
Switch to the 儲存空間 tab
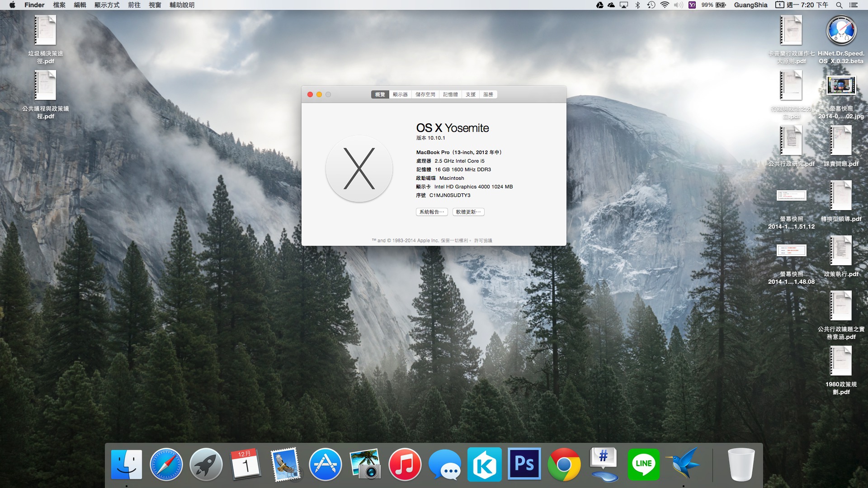click(425, 94)
